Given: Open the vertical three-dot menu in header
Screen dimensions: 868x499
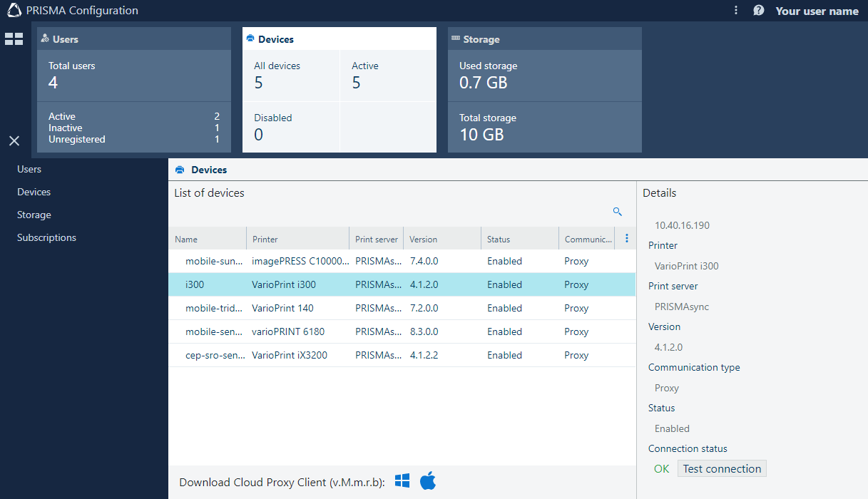Looking at the screenshot, I should 736,11.
